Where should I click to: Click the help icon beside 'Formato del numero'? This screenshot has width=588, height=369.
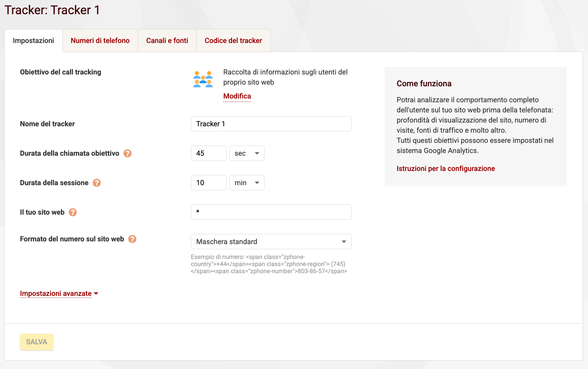(x=132, y=239)
